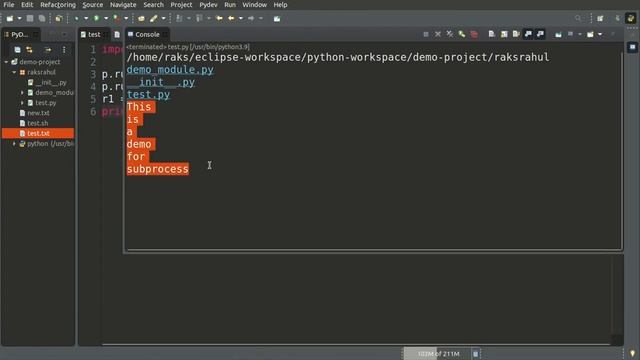Select new.txt in the project tree

[38, 113]
